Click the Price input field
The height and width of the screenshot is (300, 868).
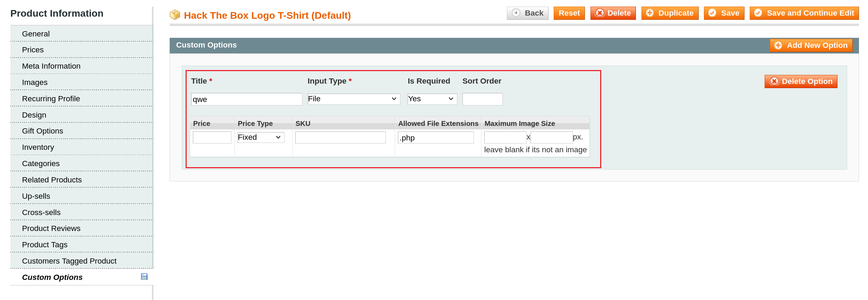[x=212, y=137]
